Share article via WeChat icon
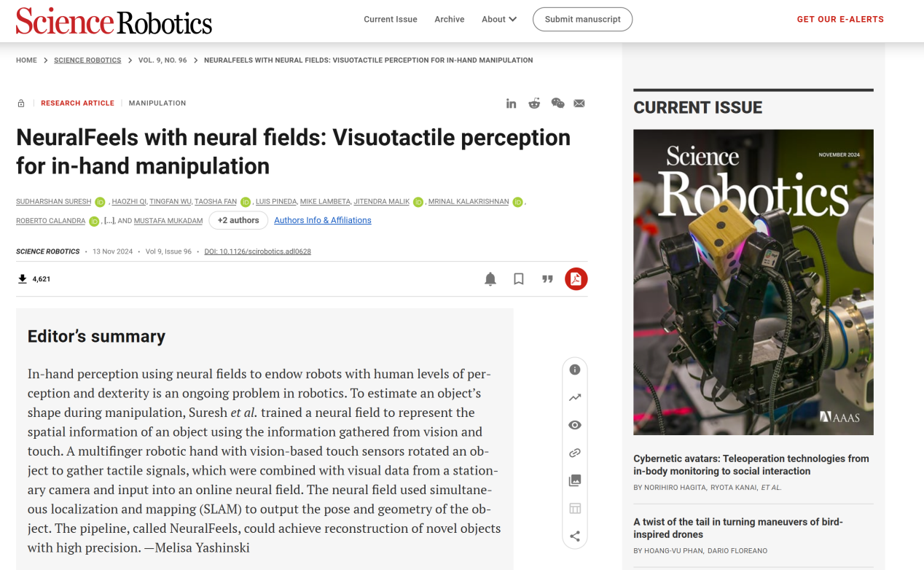This screenshot has width=924, height=570. point(557,104)
